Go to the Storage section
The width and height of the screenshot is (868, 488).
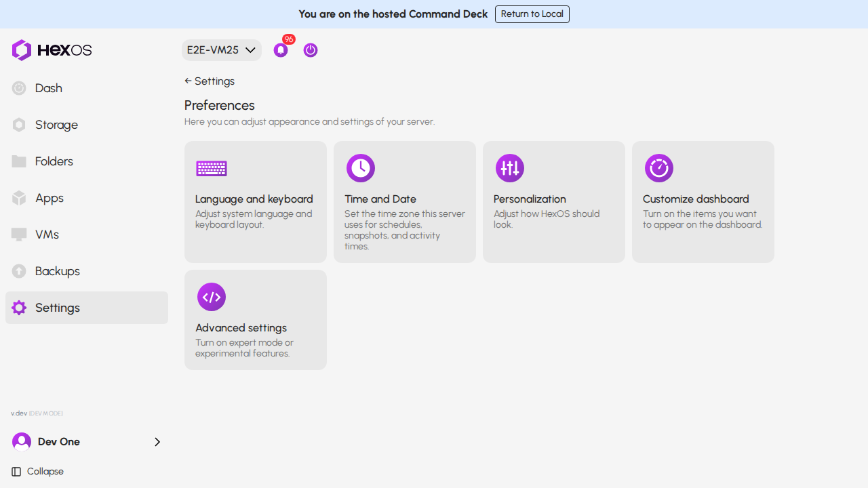click(87, 125)
